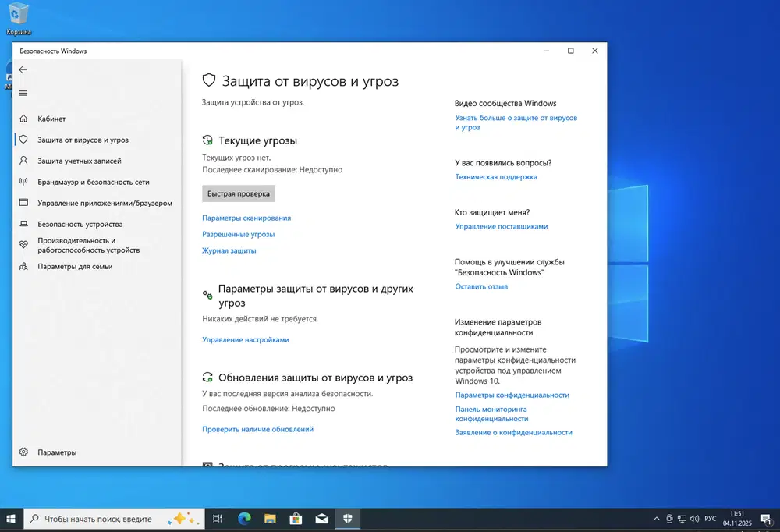The image size is (780, 532).
Task: Click Проверить наличие обновлений link
Action: pos(257,430)
